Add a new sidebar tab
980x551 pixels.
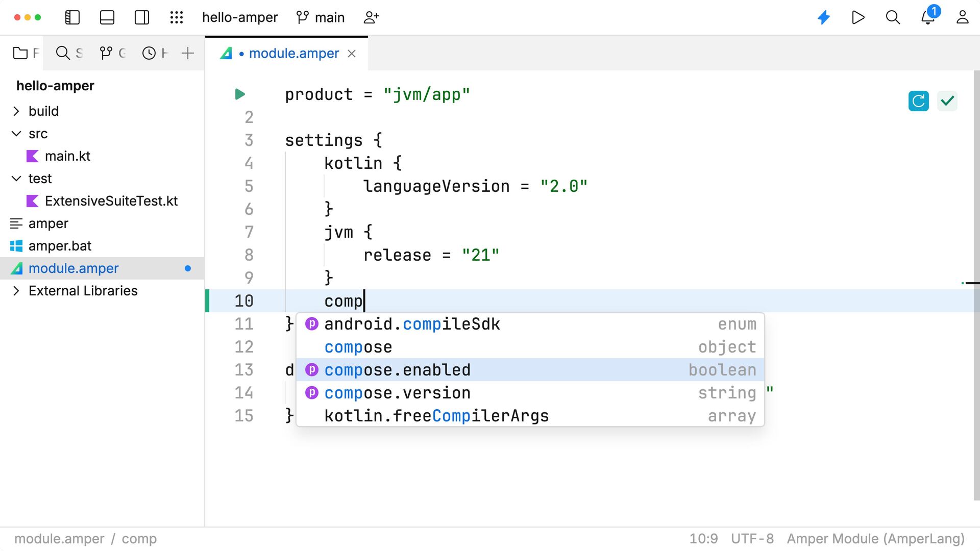point(188,53)
